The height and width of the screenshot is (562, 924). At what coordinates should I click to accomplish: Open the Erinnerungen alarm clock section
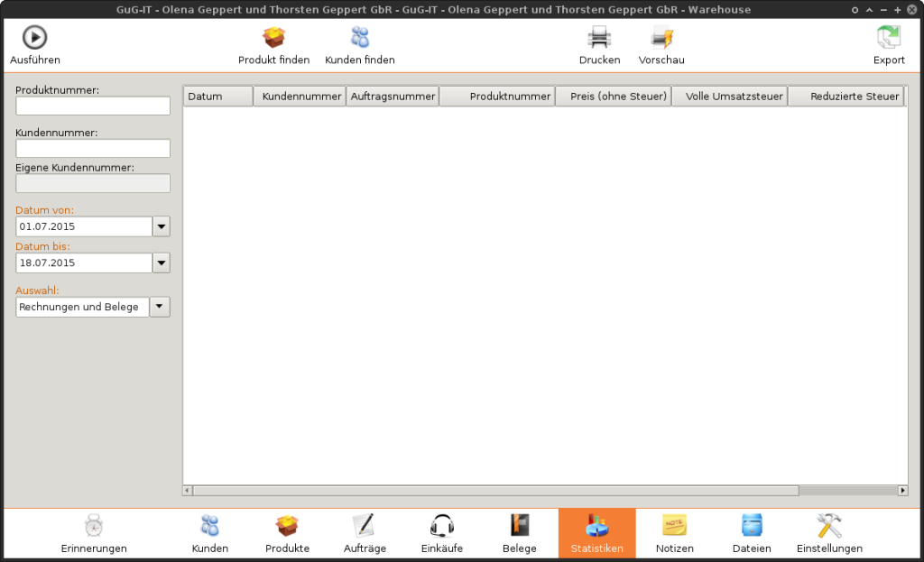click(x=94, y=526)
